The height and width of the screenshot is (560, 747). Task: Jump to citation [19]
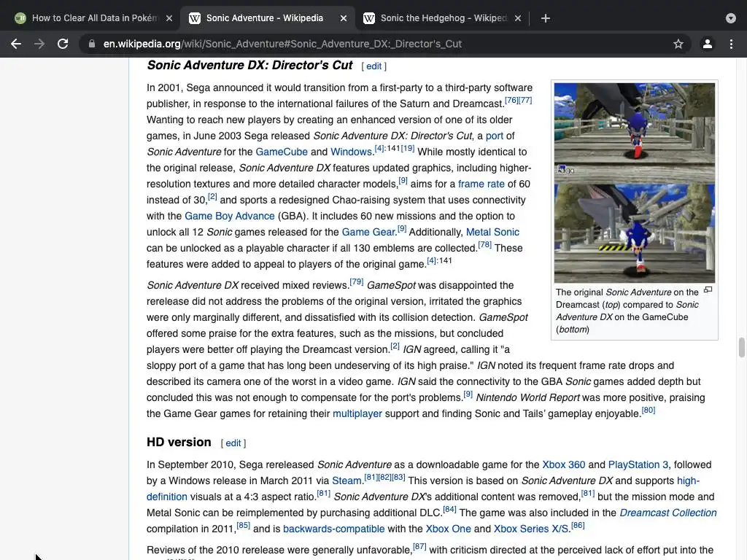407,148
